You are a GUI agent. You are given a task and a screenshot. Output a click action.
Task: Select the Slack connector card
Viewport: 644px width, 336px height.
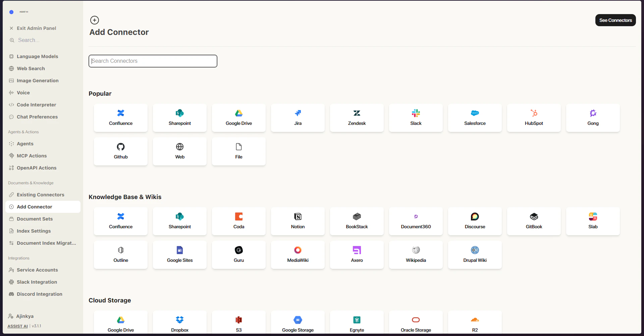point(416,118)
